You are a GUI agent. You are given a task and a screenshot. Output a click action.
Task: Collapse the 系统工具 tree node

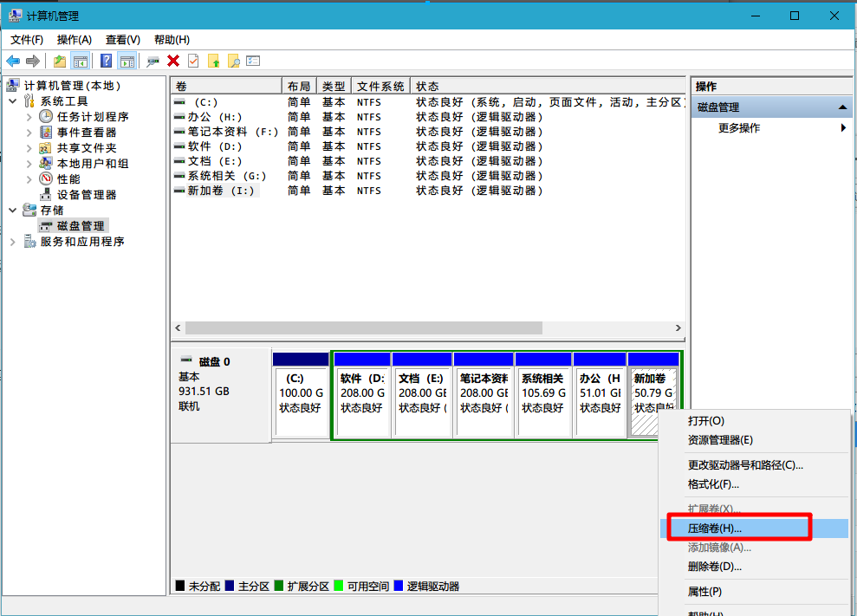pyautogui.click(x=13, y=101)
